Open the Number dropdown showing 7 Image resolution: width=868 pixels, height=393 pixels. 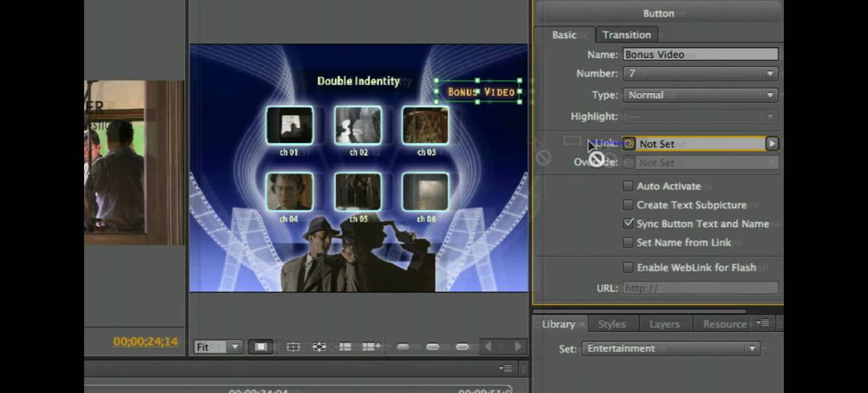pos(700,73)
